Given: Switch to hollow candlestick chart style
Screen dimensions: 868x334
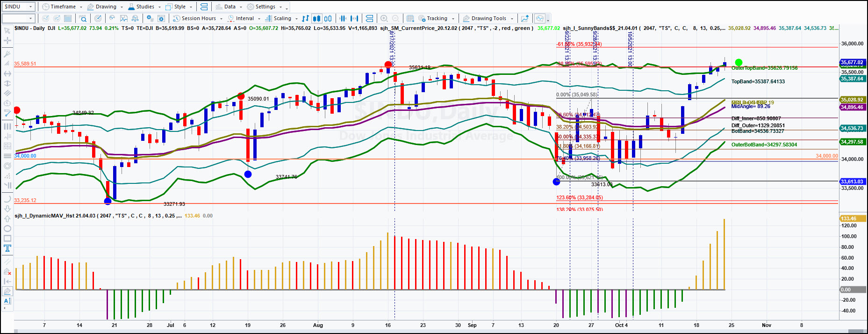Looking at the screenshot, I should [x=328, y=18].
